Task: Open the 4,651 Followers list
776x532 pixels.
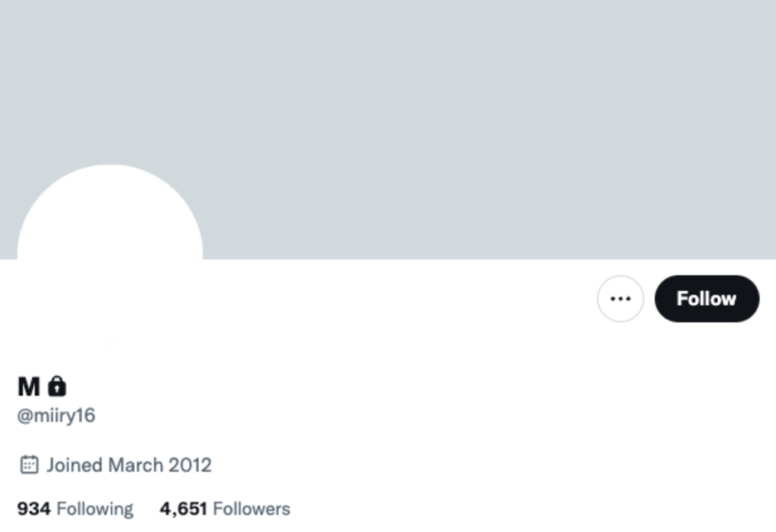Action: click(x=224, y=509)
